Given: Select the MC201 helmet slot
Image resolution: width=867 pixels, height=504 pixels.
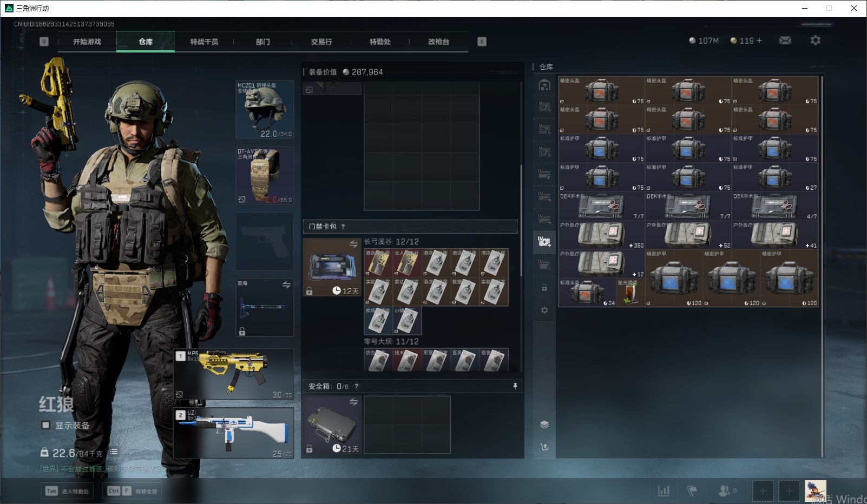Looking at the screenshot, I should 265,110.
